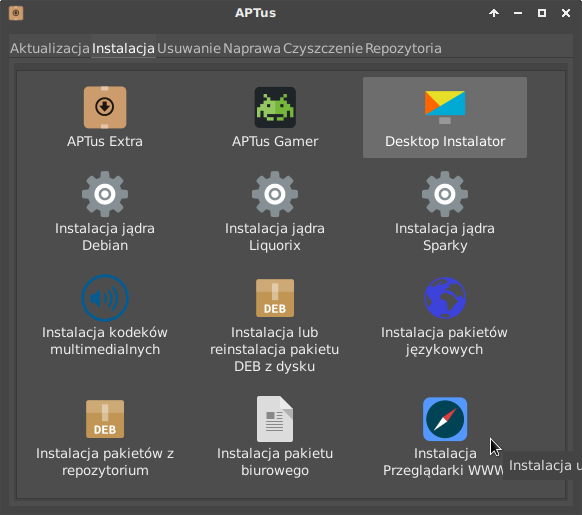Maximize the APTus window

(542, 13)
